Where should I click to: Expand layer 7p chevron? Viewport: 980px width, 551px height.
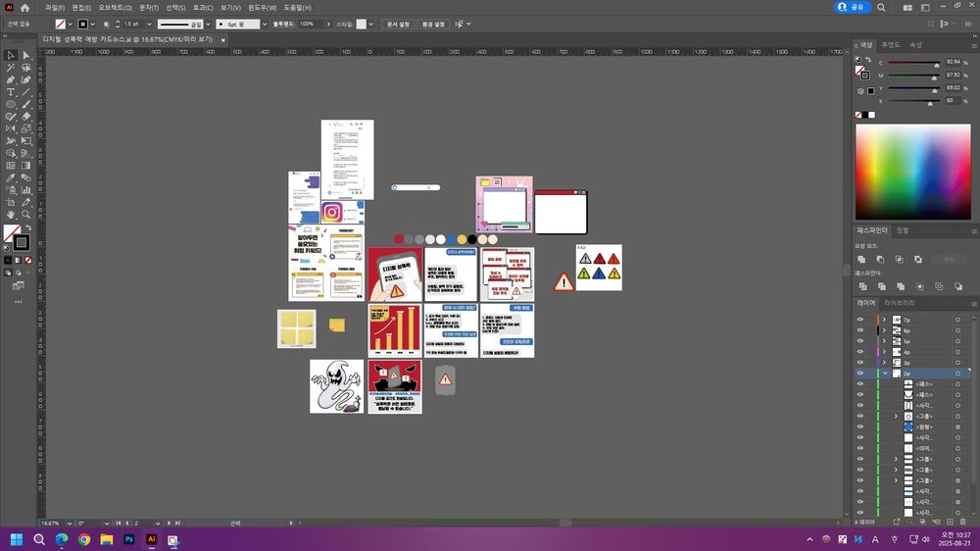[x=884, y=320]
